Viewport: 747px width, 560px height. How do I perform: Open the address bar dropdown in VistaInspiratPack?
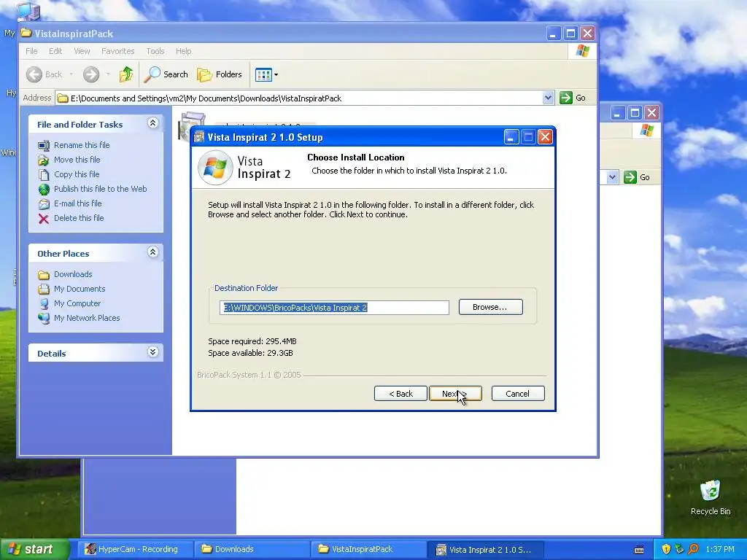[548, 98]
